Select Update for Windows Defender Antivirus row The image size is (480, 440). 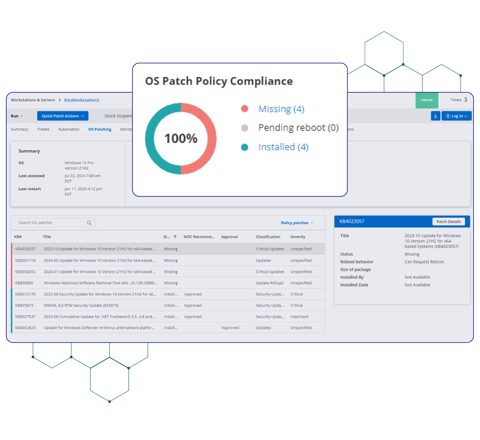tap(168, 328)
